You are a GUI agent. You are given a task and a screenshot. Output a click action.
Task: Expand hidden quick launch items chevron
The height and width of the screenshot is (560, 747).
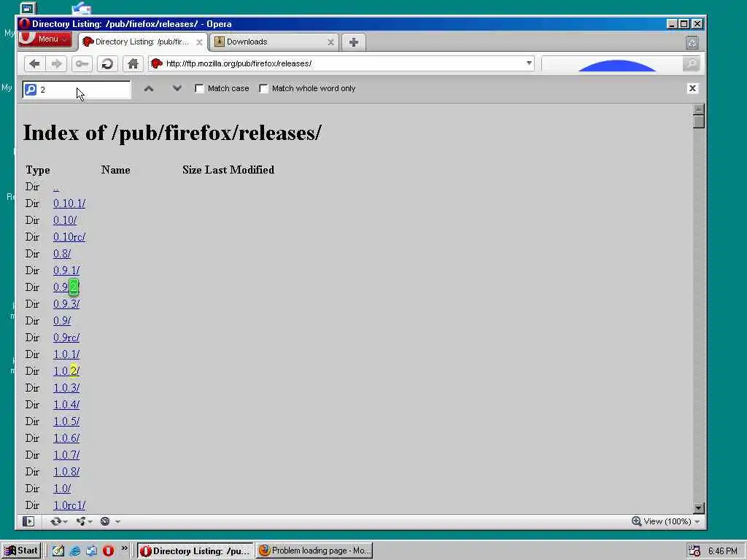click(x=124, y=548)
